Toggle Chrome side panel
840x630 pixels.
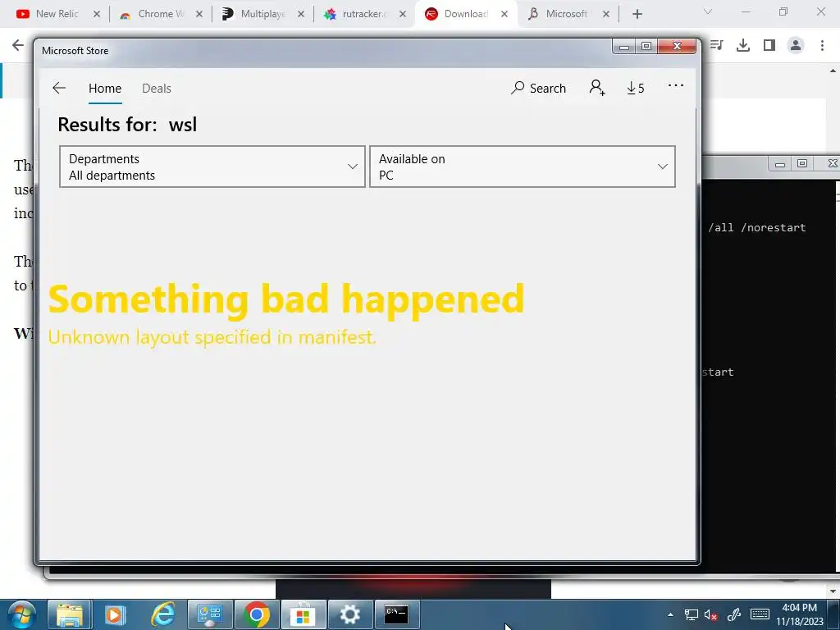click(769, 45)
